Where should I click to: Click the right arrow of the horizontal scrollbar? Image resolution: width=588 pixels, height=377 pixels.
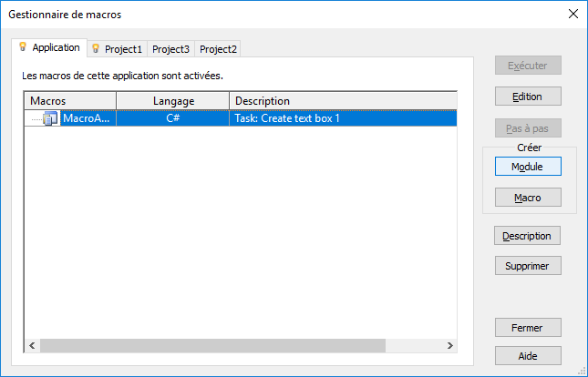(x=449, y=346)
